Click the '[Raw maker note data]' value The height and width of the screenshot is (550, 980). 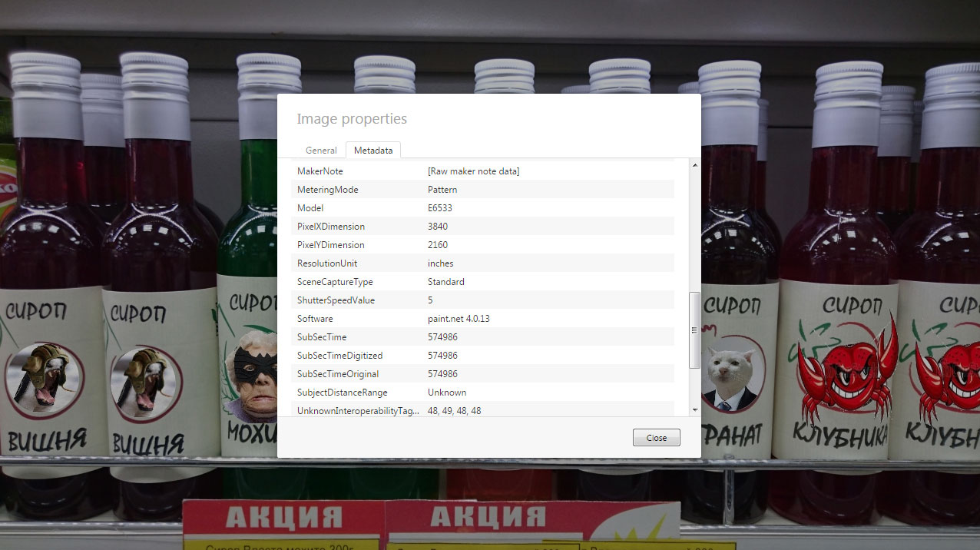coord(473,171)
